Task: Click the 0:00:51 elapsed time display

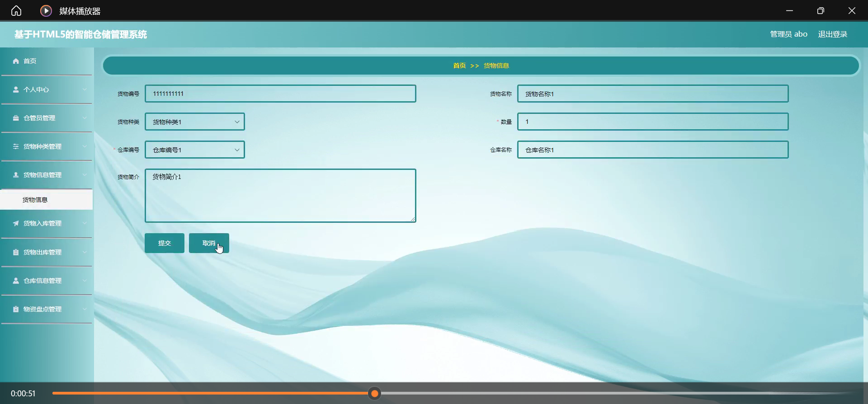Action: pyautogui.click(x=23, y=394)
